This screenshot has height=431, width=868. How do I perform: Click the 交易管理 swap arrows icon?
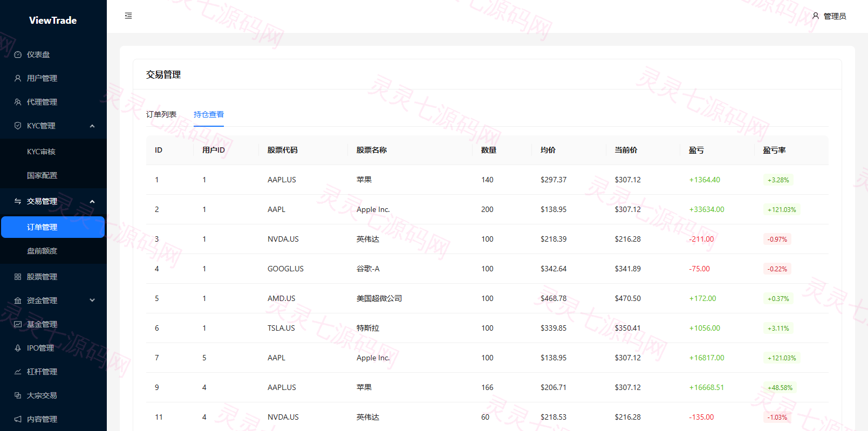[18, 201]
